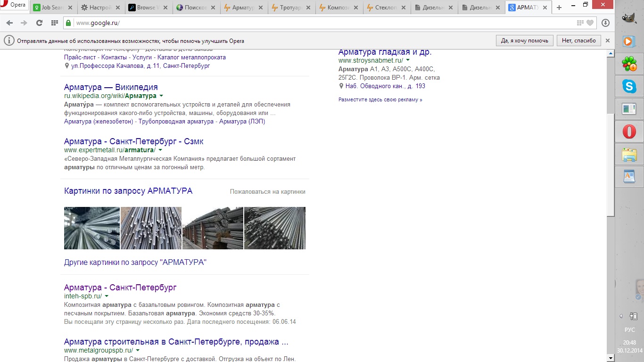Screen dimensions: 644x362
Task: Expand dropdown next to ru.wikipedia.org URL
Action: pyautogui.click(x=161, y=96)
